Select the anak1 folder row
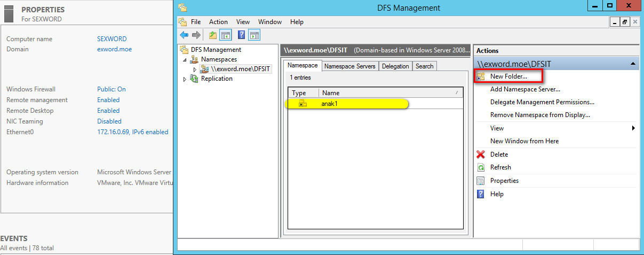 coord(375,104)
